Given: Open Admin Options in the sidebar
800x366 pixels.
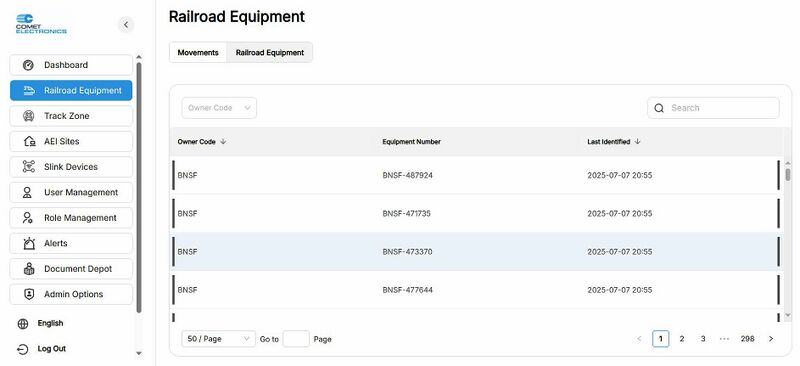Looking at the screenshot, I should tap(71, 295).
